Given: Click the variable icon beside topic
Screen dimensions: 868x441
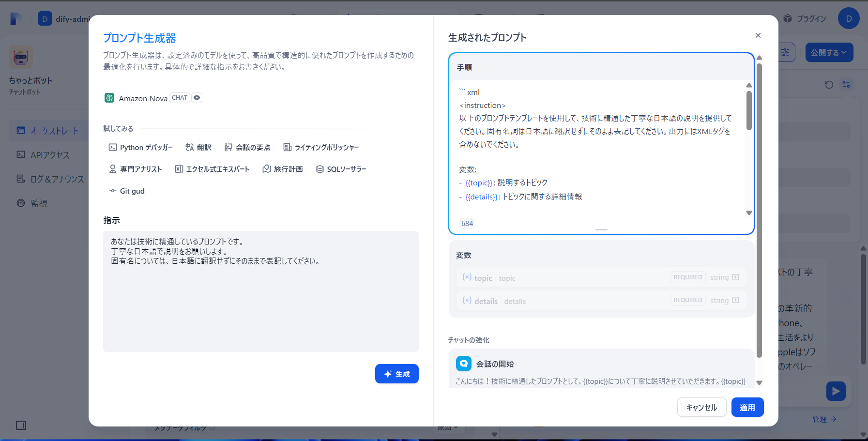Looking at the screenshot, I should [467, 277].
